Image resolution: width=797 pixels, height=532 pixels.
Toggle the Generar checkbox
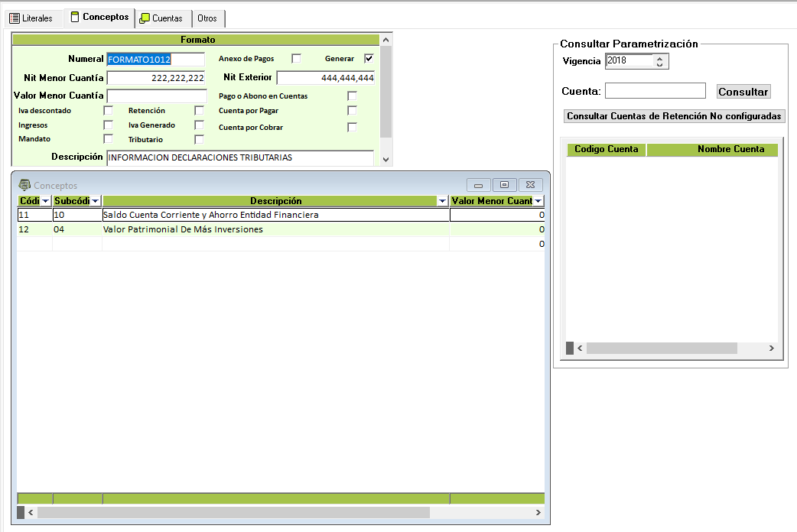[x=369, y=58]
